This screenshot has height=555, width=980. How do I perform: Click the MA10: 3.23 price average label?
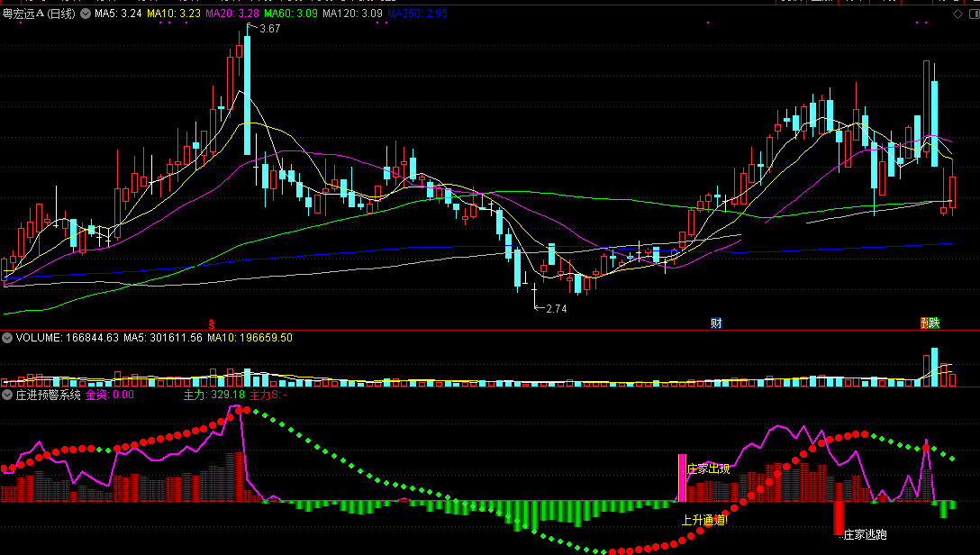coord(174,14)
